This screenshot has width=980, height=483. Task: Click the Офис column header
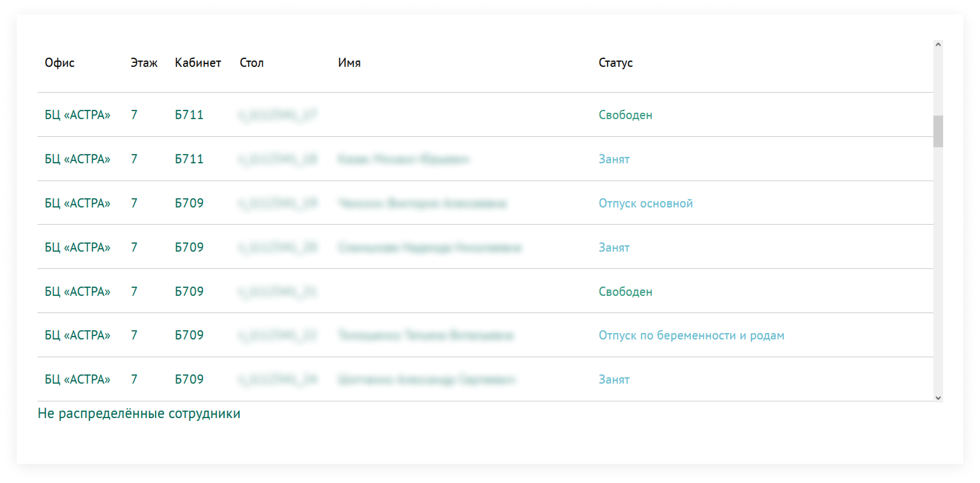[x=60, y=63]
